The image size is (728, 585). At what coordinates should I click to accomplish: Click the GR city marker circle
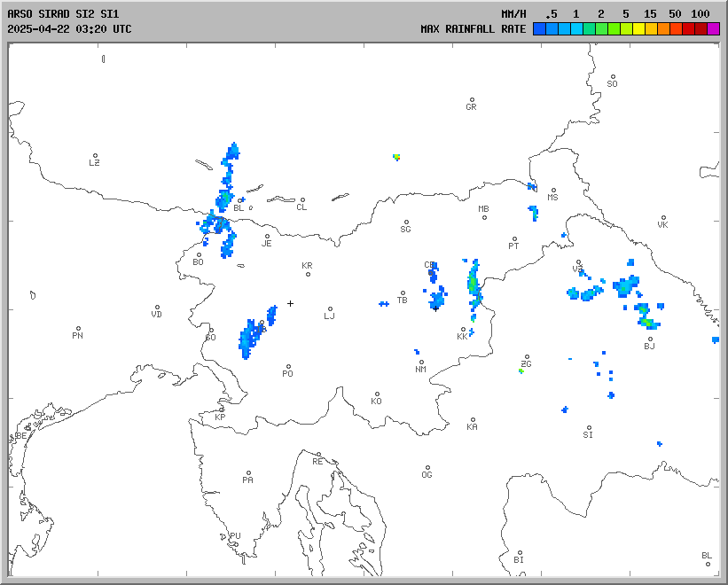click(472, 100)
